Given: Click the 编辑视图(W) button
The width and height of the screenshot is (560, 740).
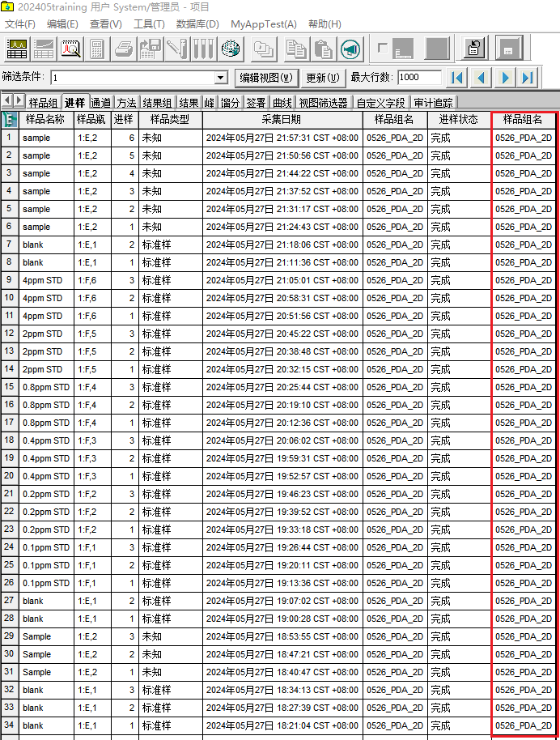Looking at the screenshot, I should click(266, 78).
